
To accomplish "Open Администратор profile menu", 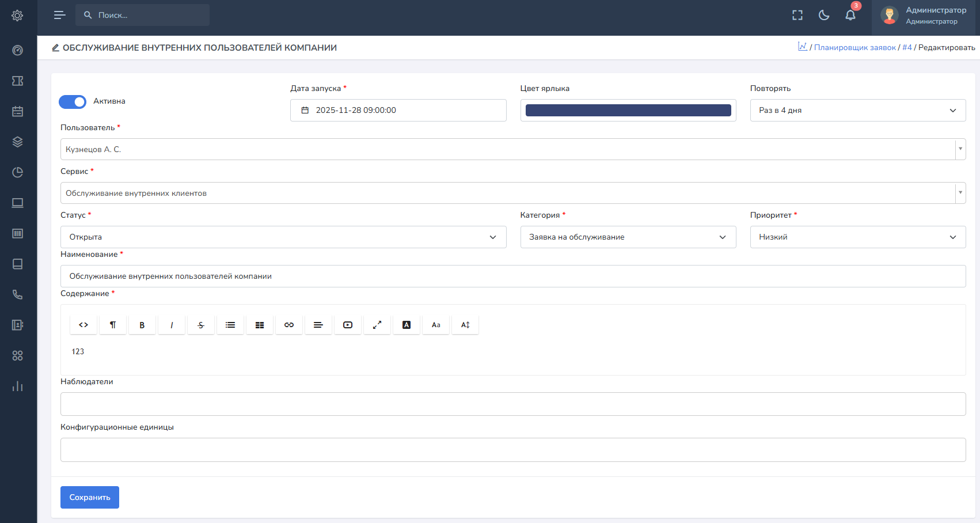I will (923, 16).
